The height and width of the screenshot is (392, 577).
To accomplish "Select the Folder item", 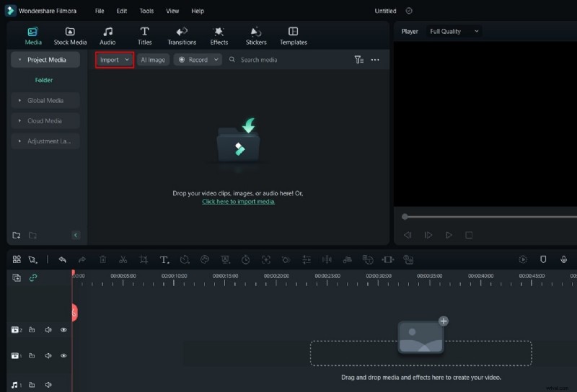I will click(44, 80).
